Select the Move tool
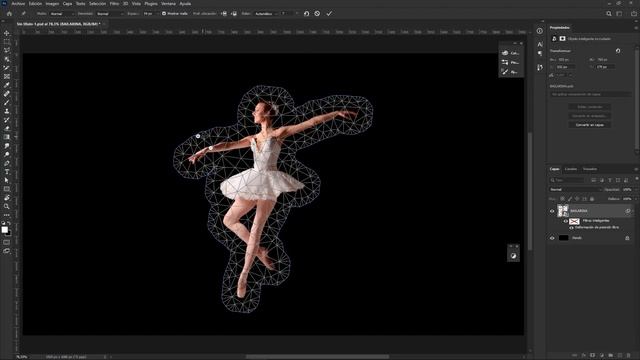Screen dimensions: 640x360 [x=7, y=33]
